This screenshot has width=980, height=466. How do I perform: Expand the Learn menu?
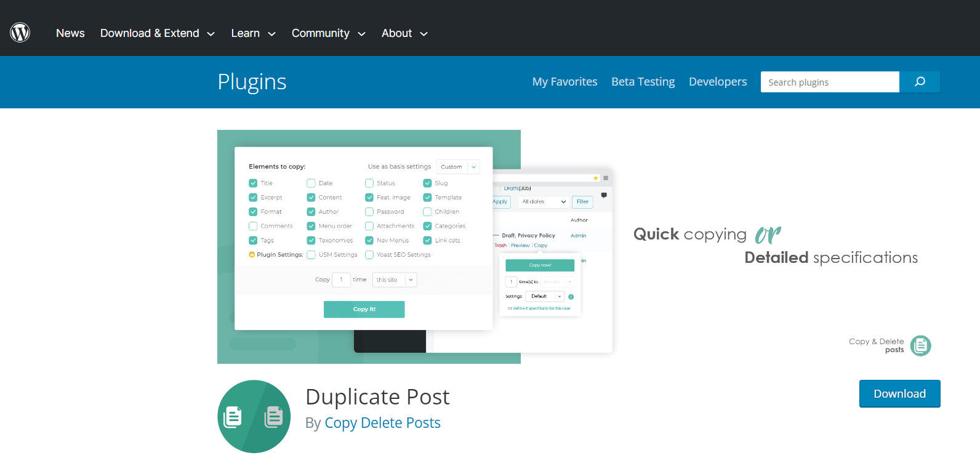point(253,33)
